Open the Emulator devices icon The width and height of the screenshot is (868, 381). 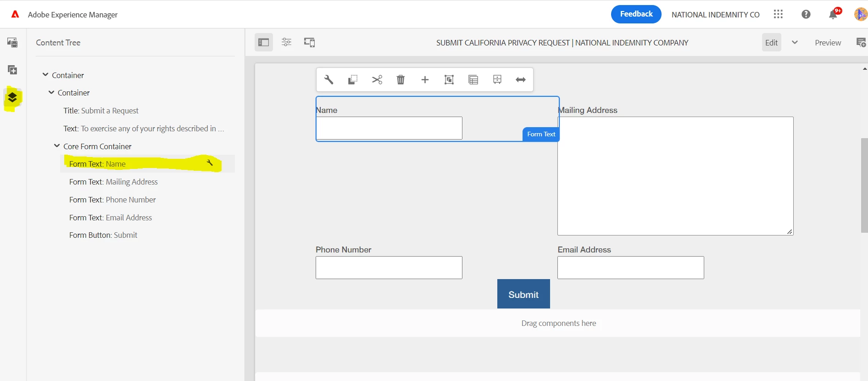(x=310, y=43)
